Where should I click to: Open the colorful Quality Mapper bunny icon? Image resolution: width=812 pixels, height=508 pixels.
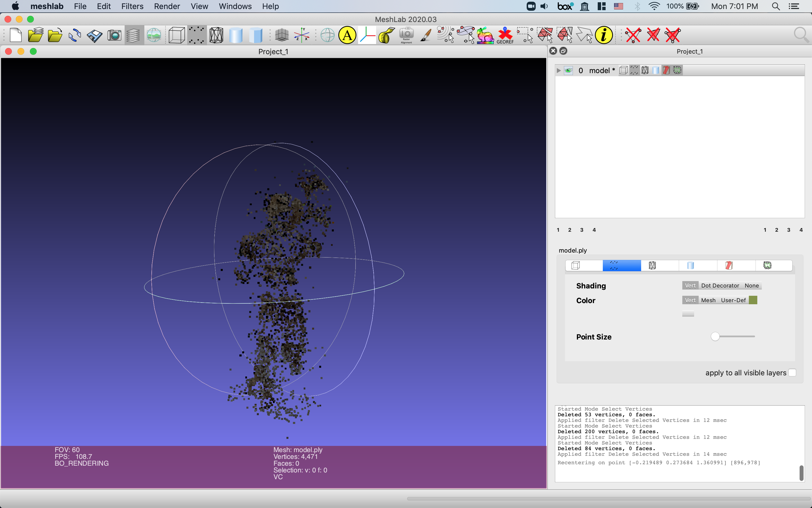point(485,35)
